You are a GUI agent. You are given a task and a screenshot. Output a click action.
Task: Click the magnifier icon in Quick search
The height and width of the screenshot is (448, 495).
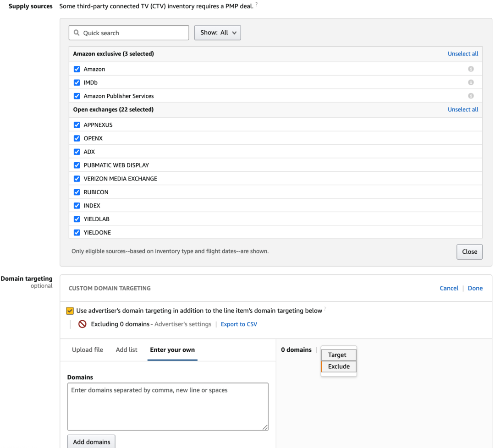pyautogui.click(x=77, y=33)
